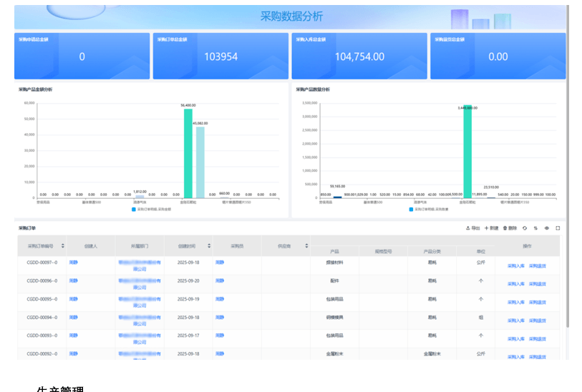Click the 45,082.00 light blue bar
Screen dimensions: 582x392
(200, 162)
